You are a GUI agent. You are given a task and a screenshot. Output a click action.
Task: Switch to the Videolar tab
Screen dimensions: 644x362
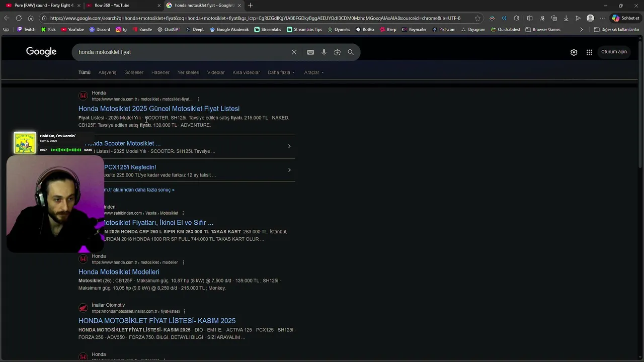216,72
